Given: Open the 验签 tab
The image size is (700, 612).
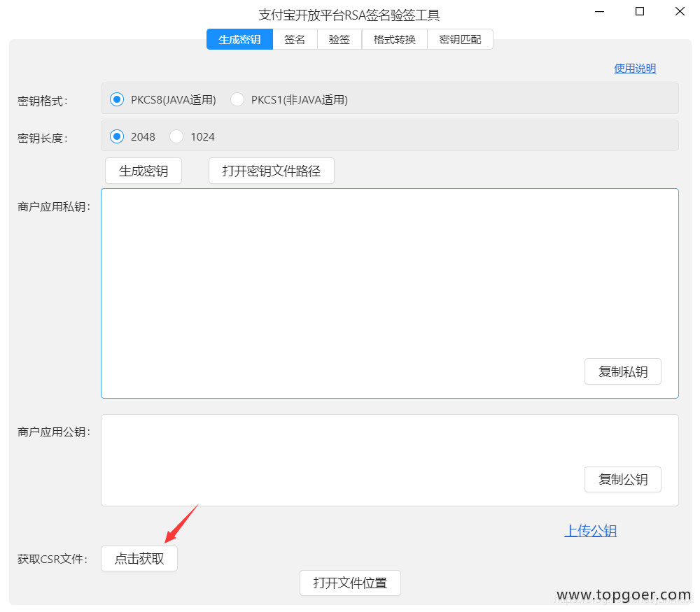Looking at the screenshot, I should coord(339,40).
